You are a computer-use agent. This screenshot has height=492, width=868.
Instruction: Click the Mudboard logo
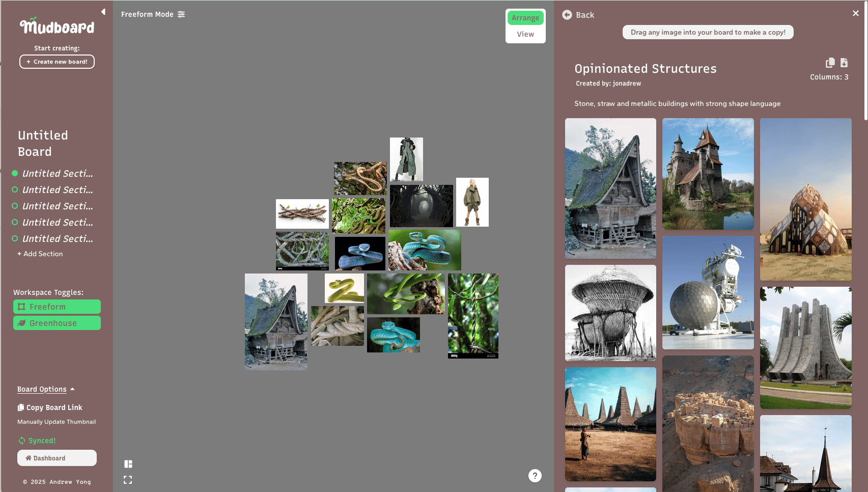coord(57,26)
